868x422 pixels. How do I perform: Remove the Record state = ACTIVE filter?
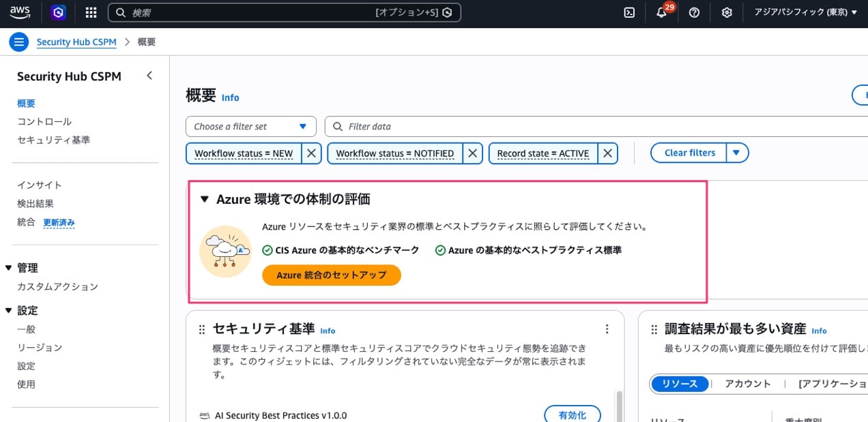tap(608, 153)
